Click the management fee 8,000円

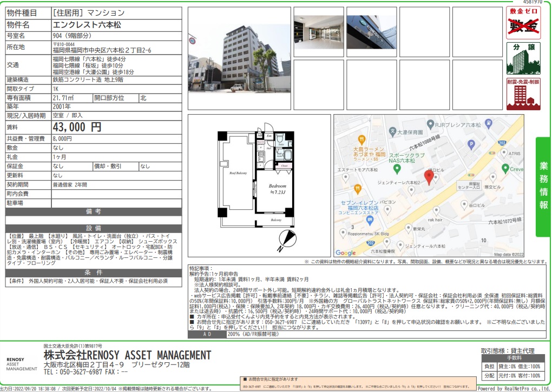pyautogui.click(x=62, y=139)
